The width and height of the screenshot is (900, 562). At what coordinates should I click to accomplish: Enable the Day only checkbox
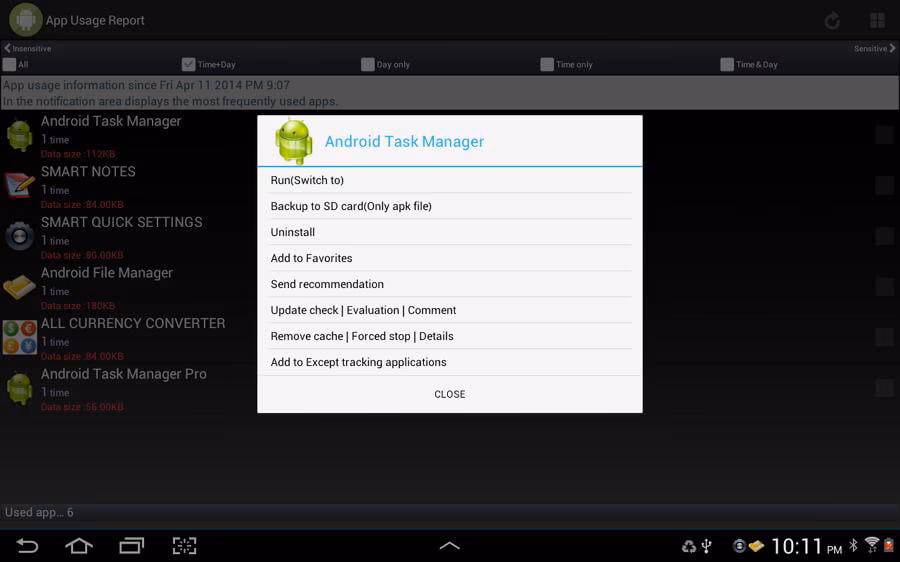368,64
